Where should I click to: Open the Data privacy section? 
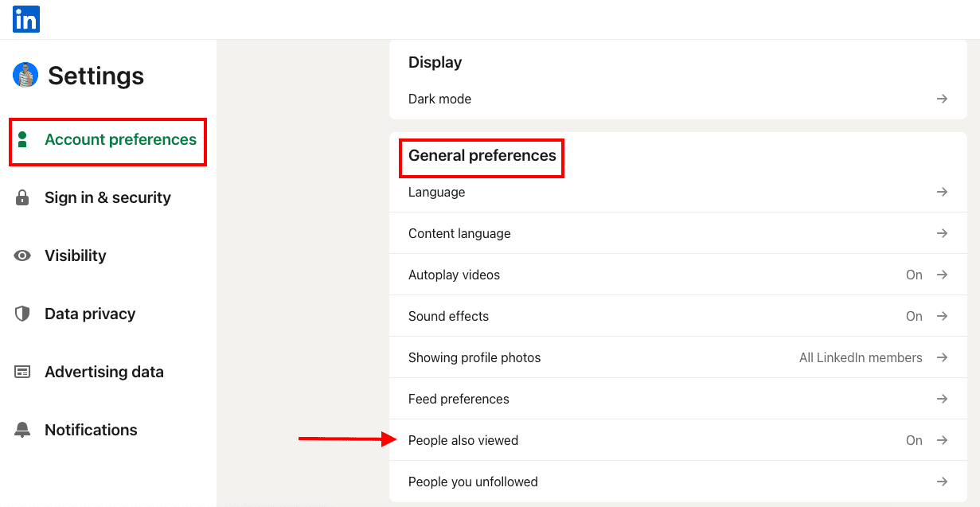point(90,314)
